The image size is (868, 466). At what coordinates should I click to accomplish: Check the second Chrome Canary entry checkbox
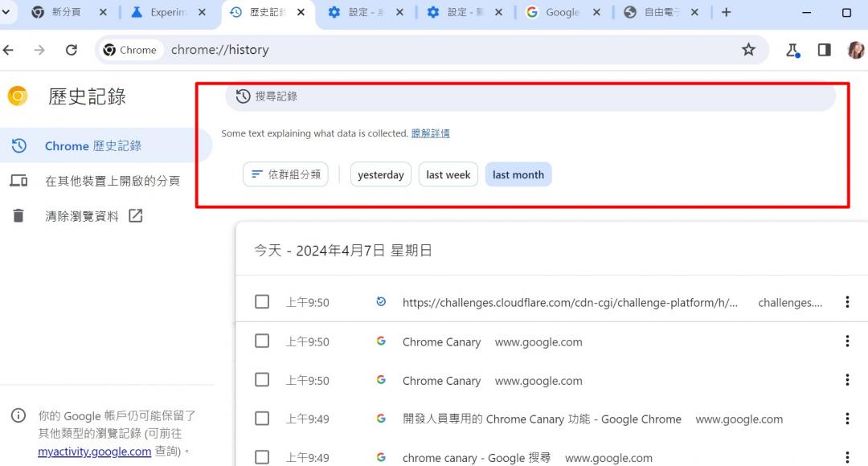point(262,380)
